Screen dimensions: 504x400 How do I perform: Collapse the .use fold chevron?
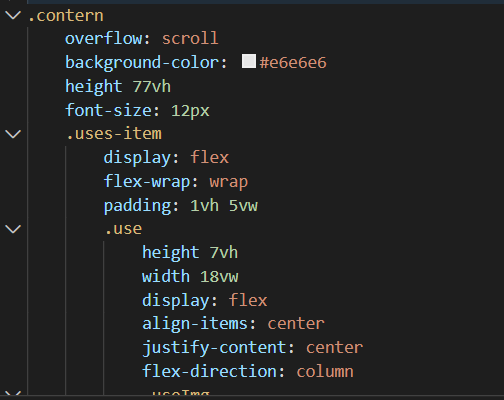click(13, 229)
